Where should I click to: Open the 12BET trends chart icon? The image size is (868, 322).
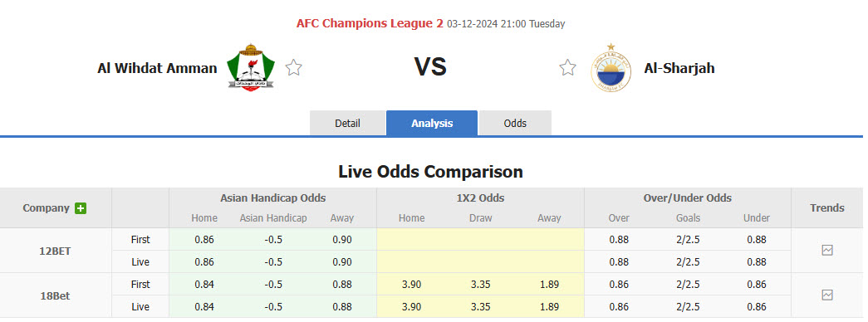pyautogui.click(x=827, y=250)
